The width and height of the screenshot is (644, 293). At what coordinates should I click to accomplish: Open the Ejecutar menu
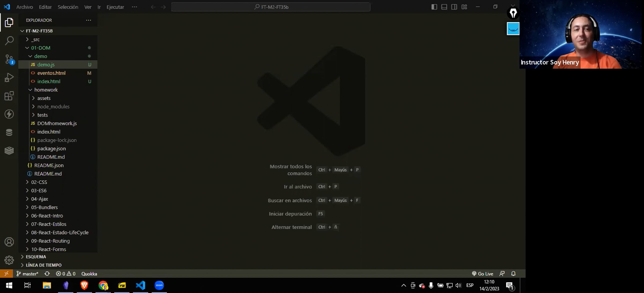pos(115,7)
